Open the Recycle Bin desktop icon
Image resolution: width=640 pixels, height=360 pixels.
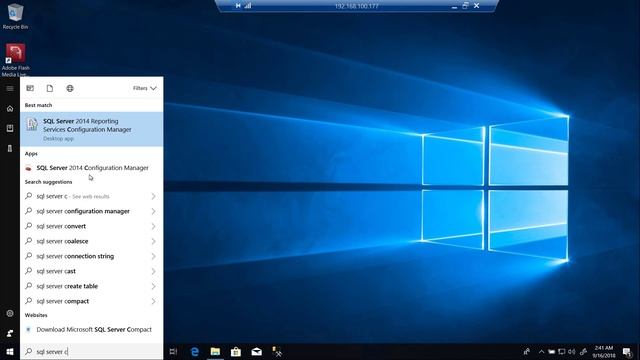[x=15, y=16]
